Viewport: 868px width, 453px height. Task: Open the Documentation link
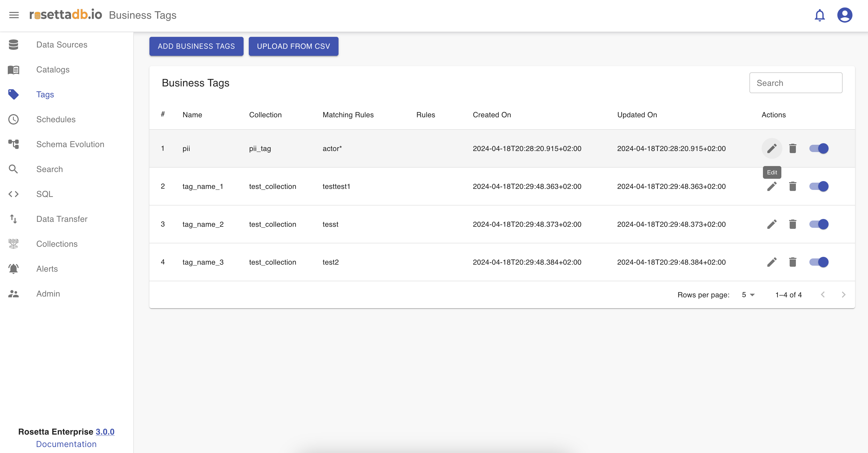coord(66,444)
